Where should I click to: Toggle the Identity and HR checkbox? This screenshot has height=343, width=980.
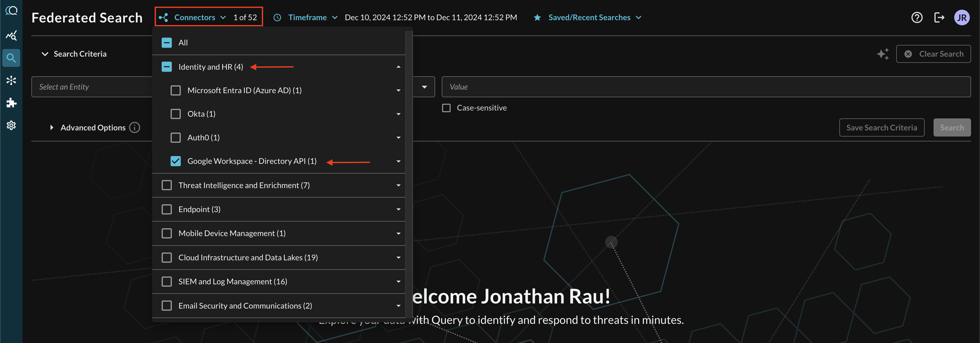tap(167, 67)
